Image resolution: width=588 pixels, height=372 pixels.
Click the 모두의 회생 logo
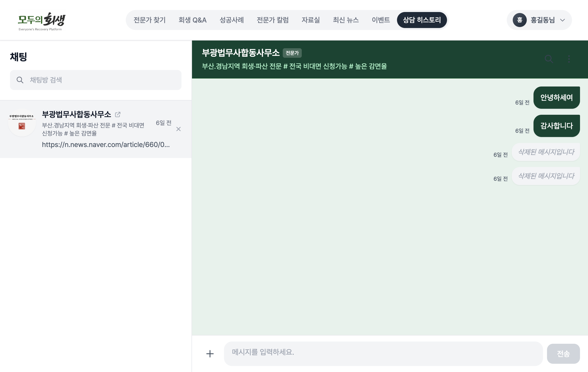point(41,21)
